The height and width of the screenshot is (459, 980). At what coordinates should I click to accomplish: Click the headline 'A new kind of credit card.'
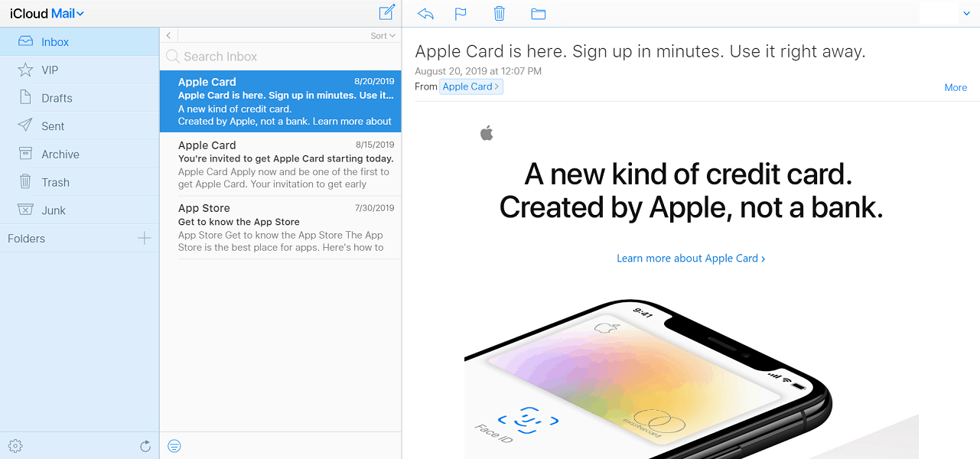coord(689,174)
